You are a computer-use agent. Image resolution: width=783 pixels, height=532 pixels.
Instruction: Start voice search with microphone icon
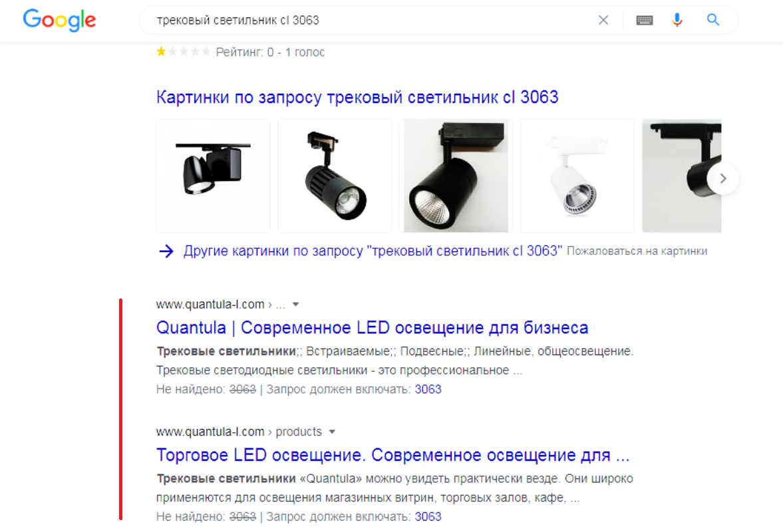(677, 20)
